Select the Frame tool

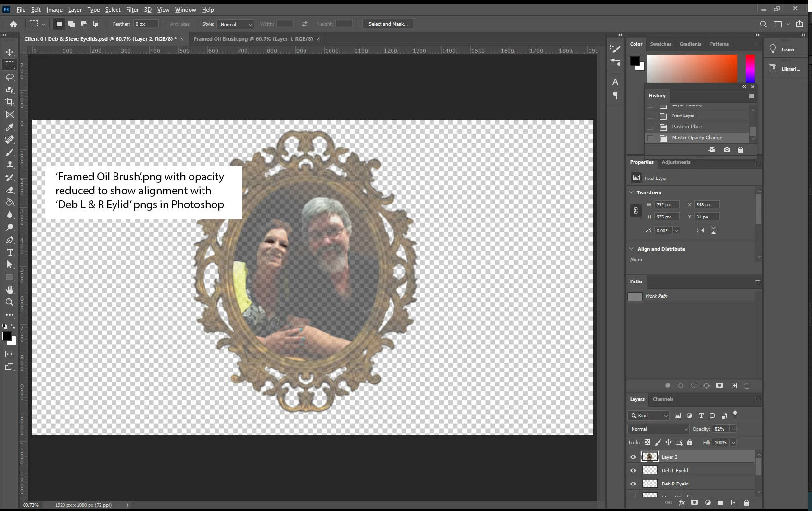[x=10, y=115]
